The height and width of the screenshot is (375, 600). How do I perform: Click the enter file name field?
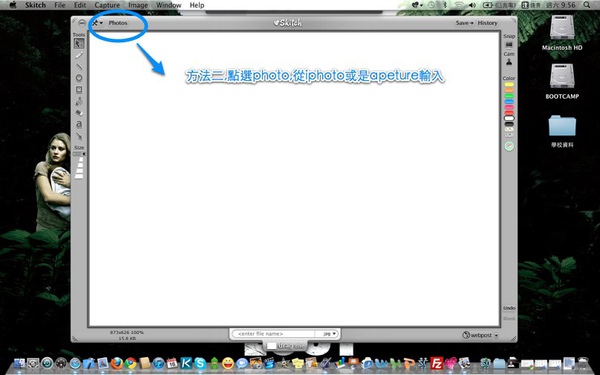pyautogui.click(x=274, y=334)
